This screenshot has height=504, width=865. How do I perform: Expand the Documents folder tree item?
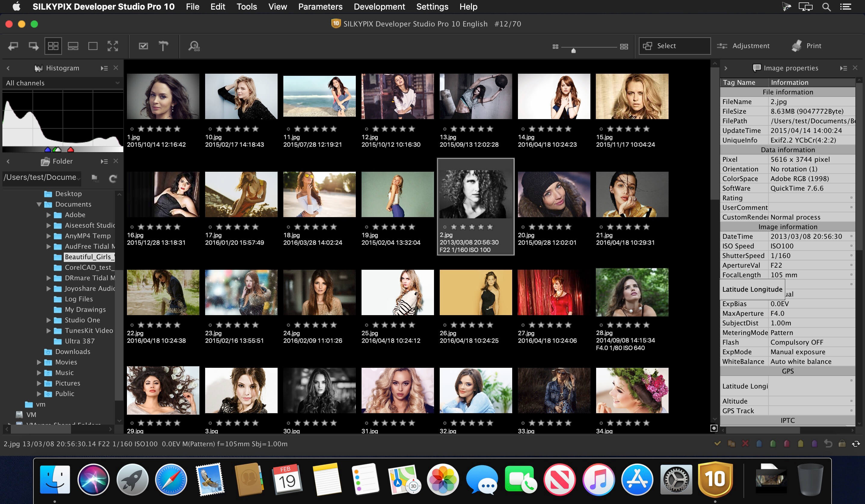click(38, 204)
